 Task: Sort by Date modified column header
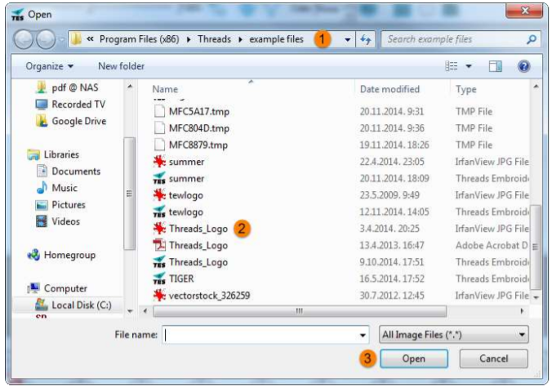click(x=389, y=89)
